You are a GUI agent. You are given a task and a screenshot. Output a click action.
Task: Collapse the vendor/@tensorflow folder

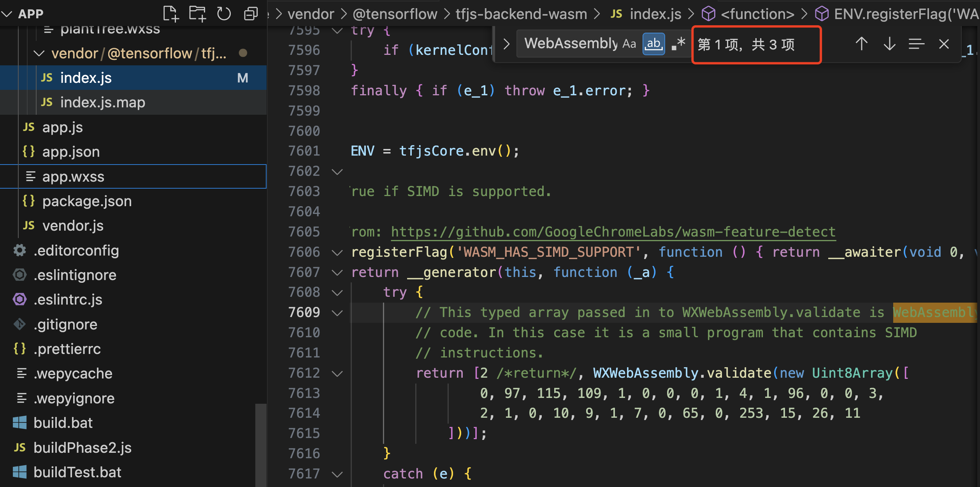(x=39, y=53)
